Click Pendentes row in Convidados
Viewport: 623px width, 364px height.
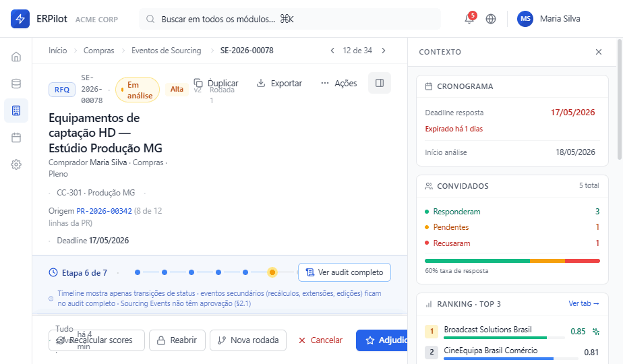click(512, 227)
